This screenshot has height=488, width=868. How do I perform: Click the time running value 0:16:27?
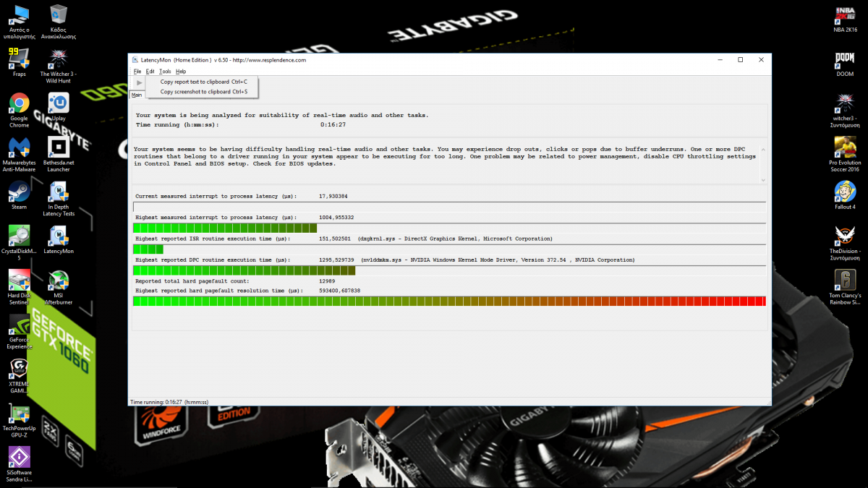tap(333, 124)
